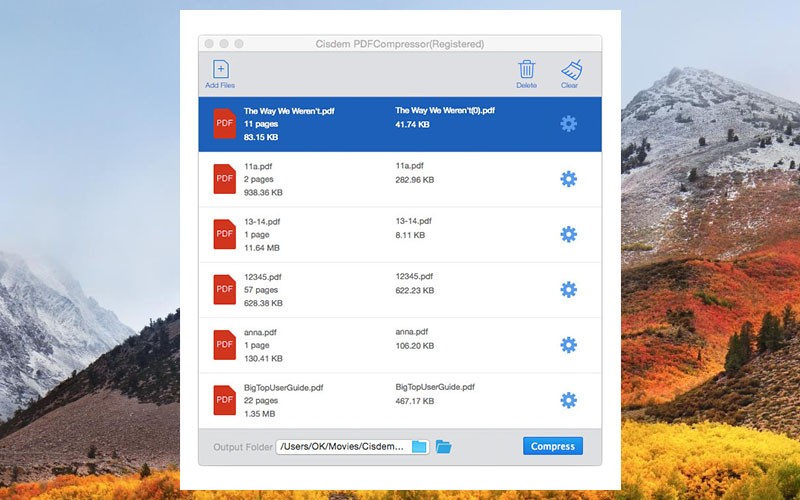Click compressed size 467.17 KB
Screen dimensions: 800x500
click(415, 401)
